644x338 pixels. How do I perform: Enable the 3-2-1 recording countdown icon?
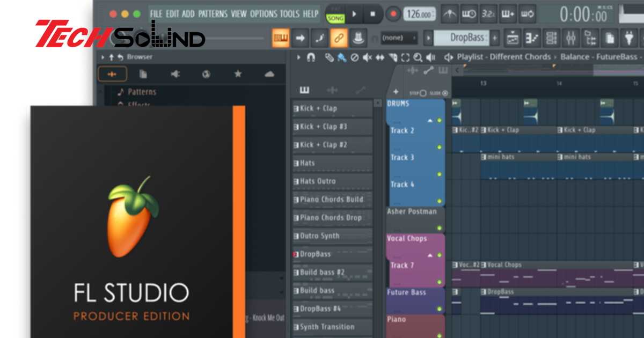coord(488,14)
